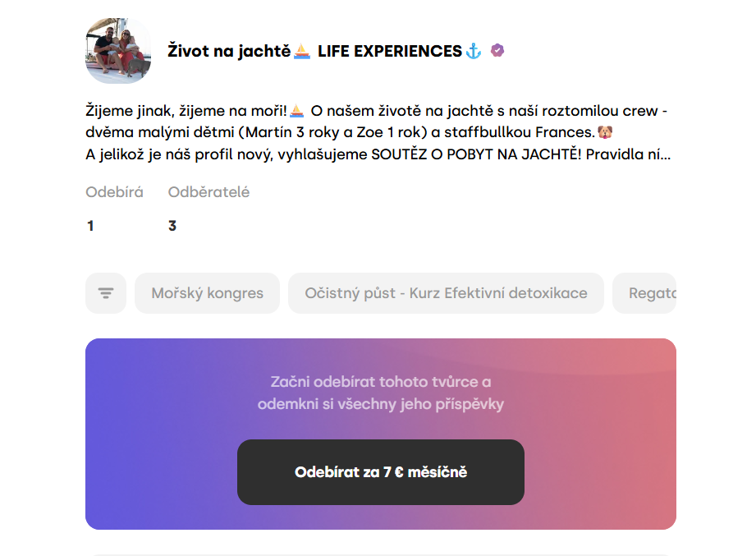Viewport: 756px width, 556px height.
Task: Click the anchor emoji after LIFE EXPERIENCES
Action: point(474,52)
